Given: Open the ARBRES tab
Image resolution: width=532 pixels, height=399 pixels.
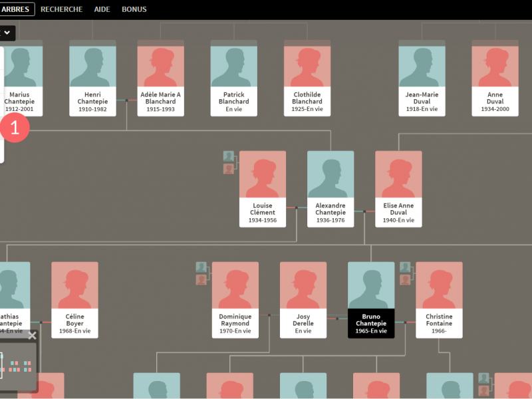Looking at the screenshot, I should [x=17, y=9].
